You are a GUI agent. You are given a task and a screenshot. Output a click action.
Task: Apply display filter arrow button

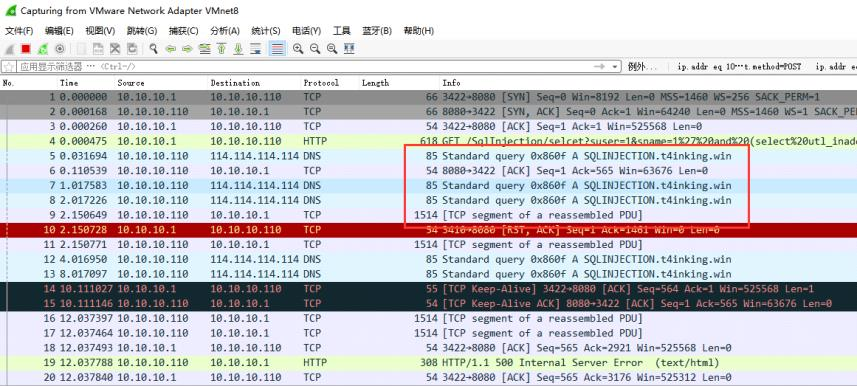(x=600, y=67)
